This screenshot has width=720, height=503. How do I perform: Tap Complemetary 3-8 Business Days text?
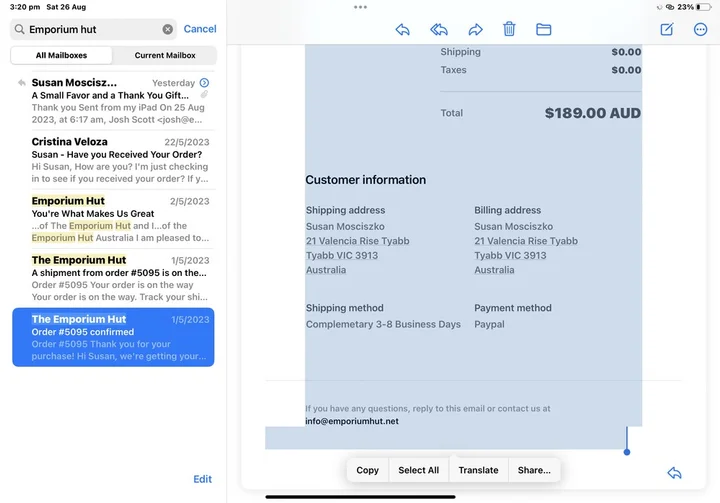[x=383, y=324]
